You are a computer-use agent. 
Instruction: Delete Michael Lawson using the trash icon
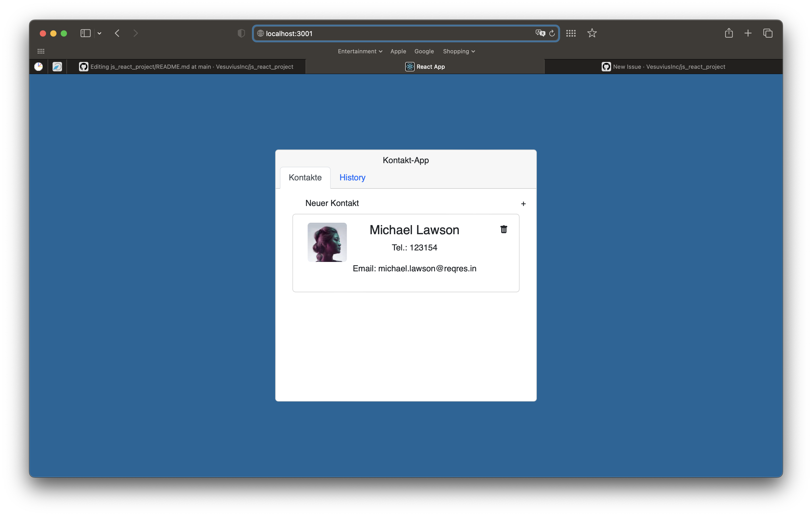(x=504, y=230)
